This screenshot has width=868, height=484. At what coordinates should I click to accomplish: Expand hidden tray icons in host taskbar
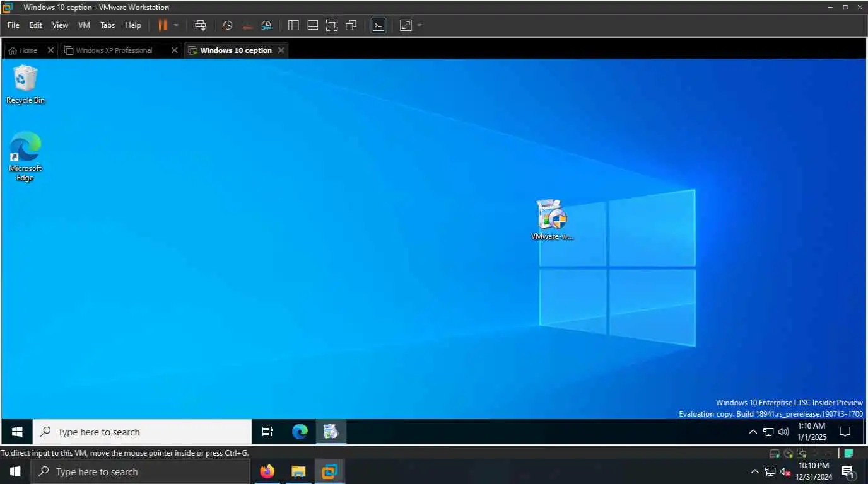[755, 471]
